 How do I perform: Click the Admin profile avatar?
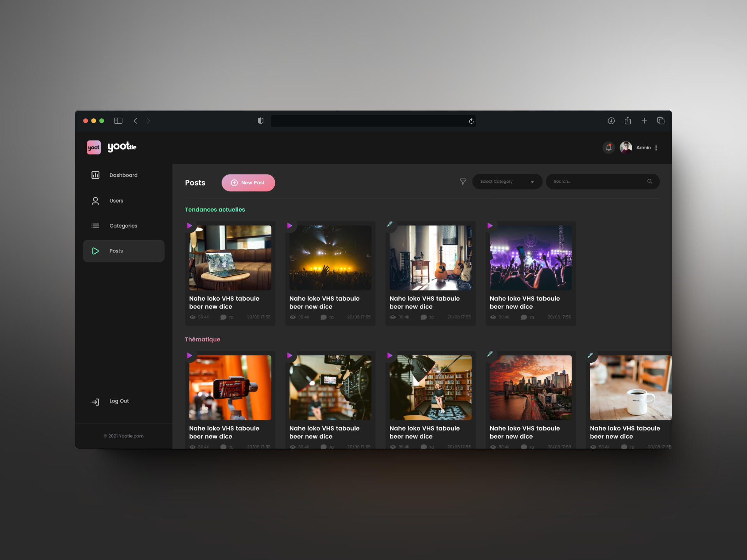tap(626, 148)
